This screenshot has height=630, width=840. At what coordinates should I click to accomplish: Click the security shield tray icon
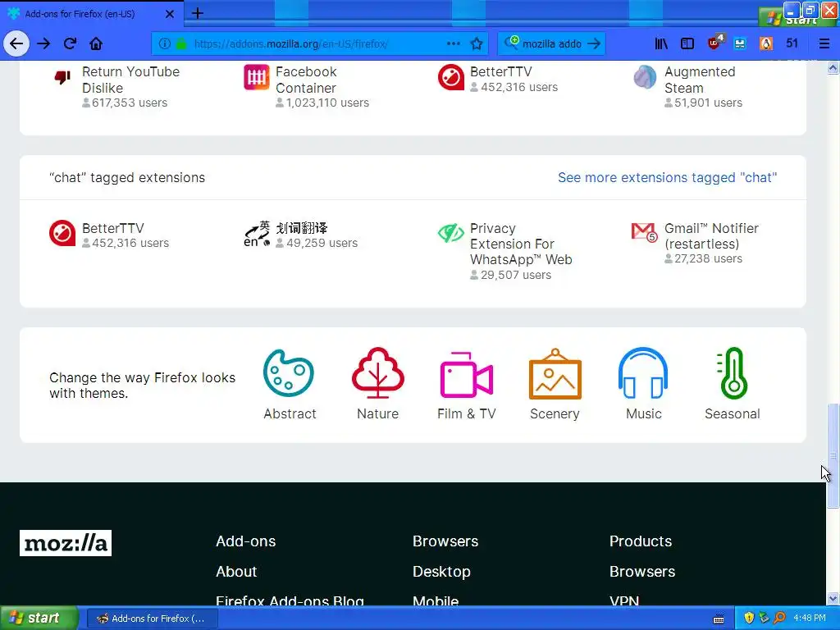(x=749, y=619)
